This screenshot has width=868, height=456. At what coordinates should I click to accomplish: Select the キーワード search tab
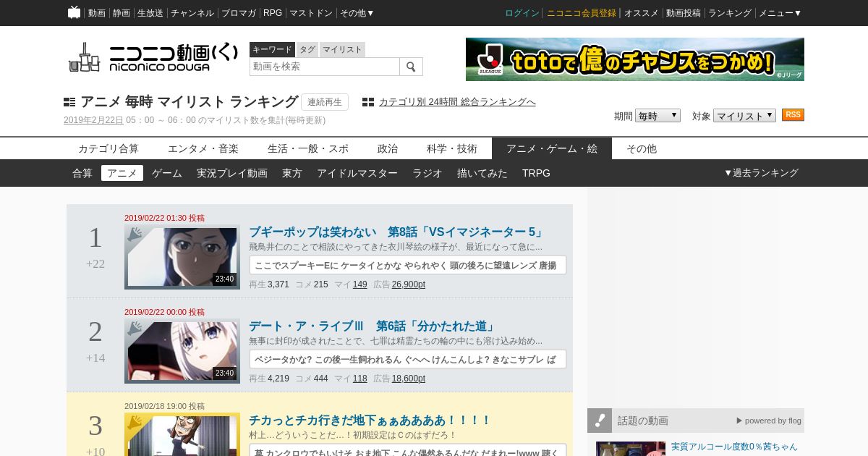(x=272, y=49)
